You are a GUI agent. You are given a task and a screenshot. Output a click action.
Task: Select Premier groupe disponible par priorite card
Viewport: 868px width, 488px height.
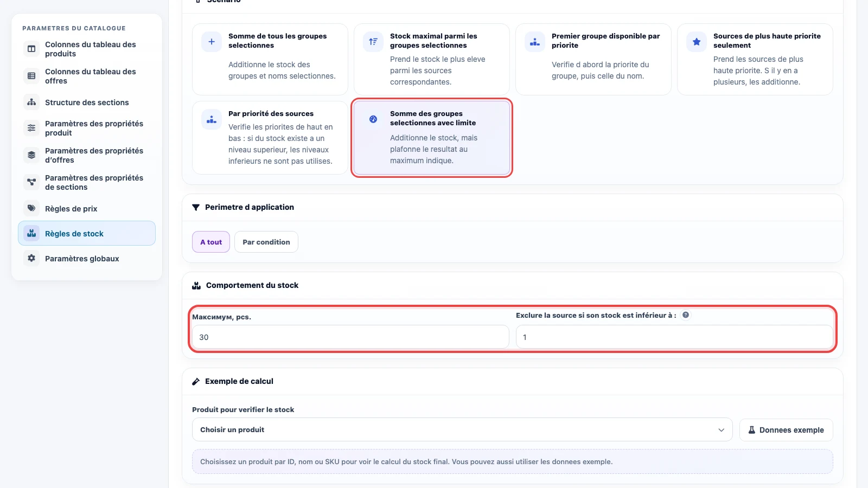coord(593,59)
